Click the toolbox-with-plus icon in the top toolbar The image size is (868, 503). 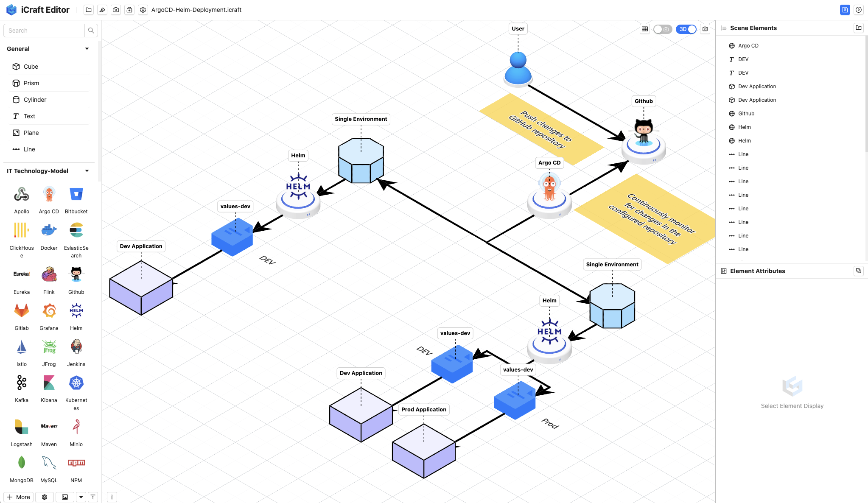click(x=129, y=10)
